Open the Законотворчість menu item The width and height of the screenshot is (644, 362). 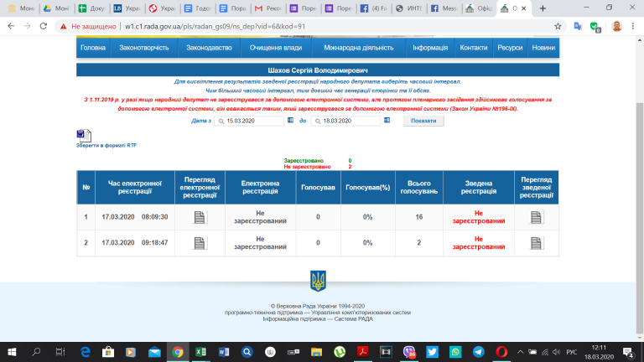click(x=143, y=48)
